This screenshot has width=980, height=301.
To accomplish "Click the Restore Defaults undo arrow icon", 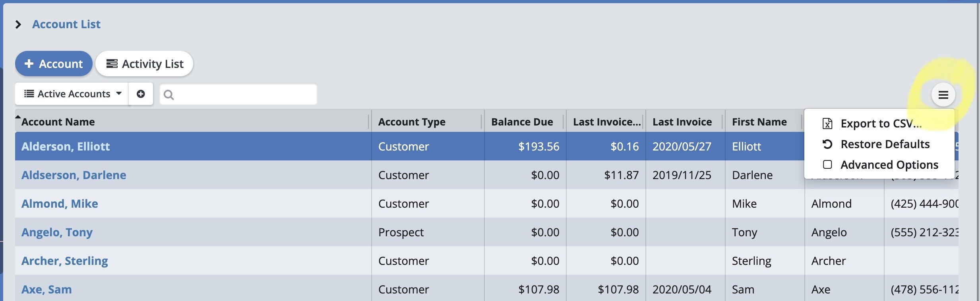I will pos(827,144).
